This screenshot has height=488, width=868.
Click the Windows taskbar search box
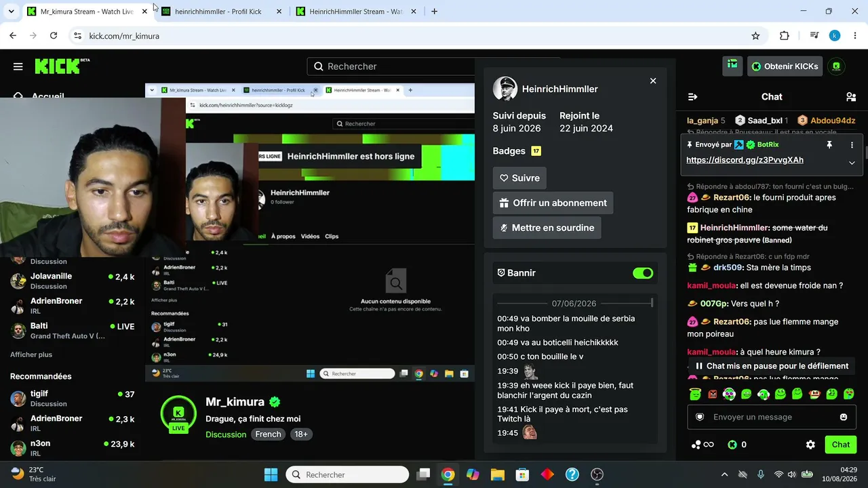[347, 474]
